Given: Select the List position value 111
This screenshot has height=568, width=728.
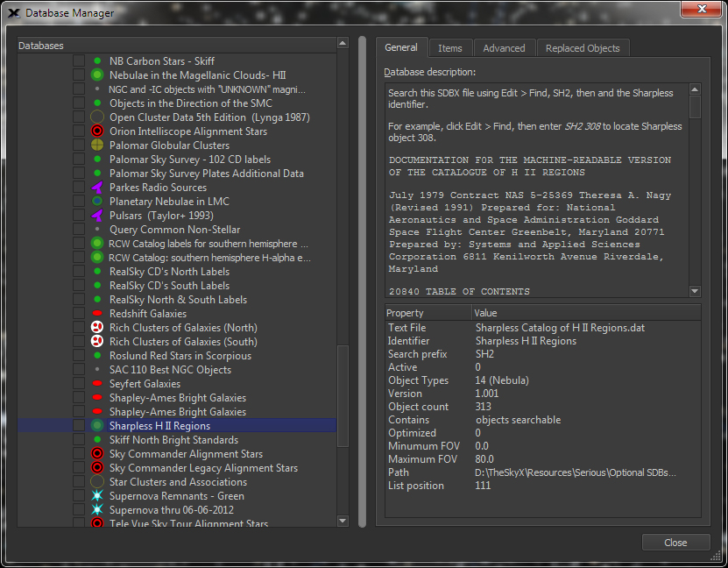Looking at the screenshot, I should [483, 486].
